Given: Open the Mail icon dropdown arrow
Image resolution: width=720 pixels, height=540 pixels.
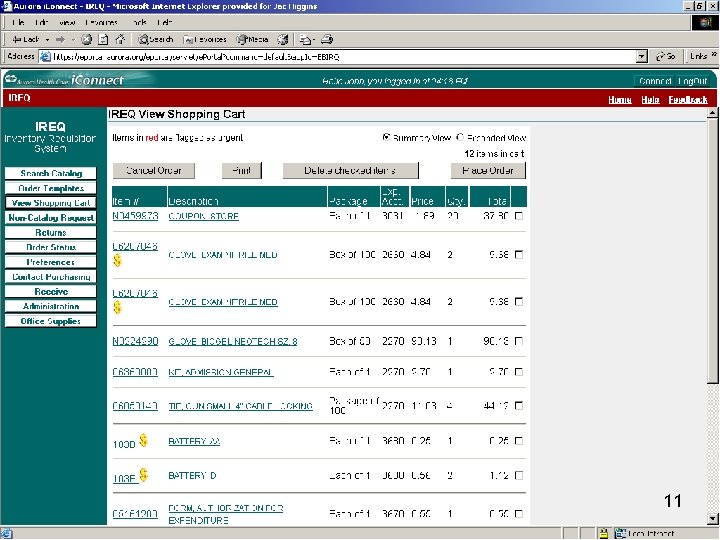Looking at the screenshot, I should pos(313,40).
